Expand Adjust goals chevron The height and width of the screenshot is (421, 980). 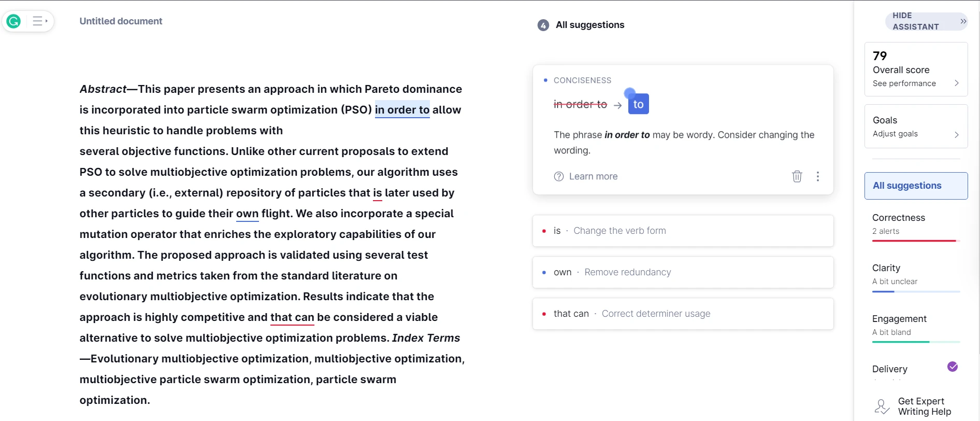coord(957,134)
